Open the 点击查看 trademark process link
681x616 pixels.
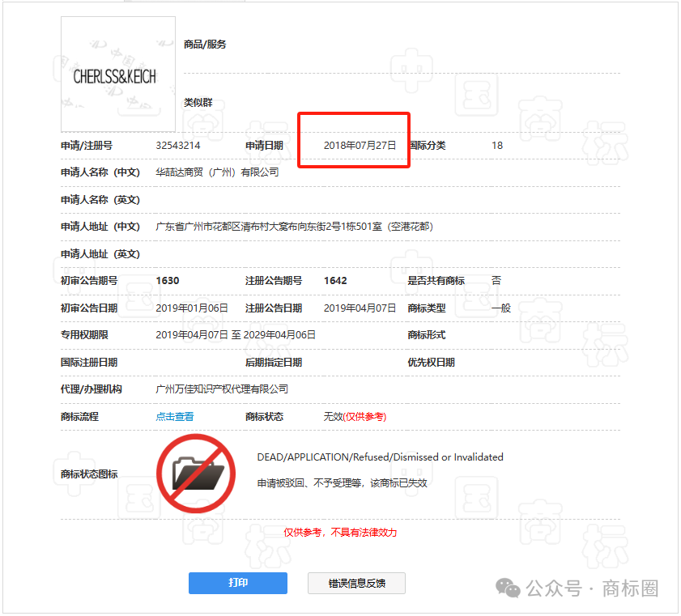[175, 416]
